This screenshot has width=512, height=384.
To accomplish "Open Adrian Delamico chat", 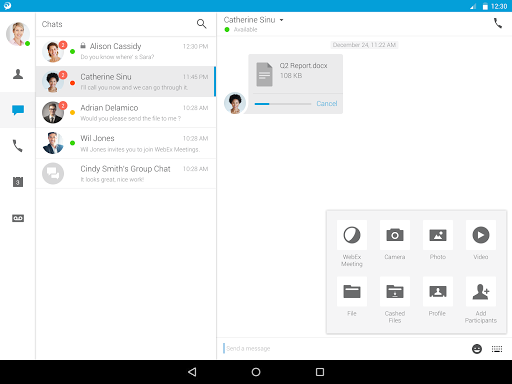I will pyautogui.click(x=126, y=112).
